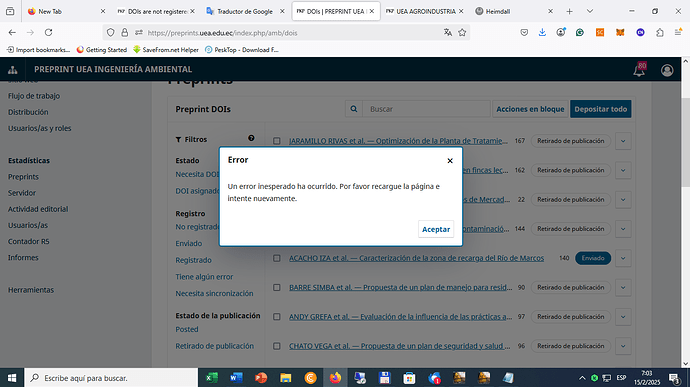This screenshot has height=387, width=690.
Task: Open the user profile icon in header
Action: pyautogui.click(x=667, y=70)
